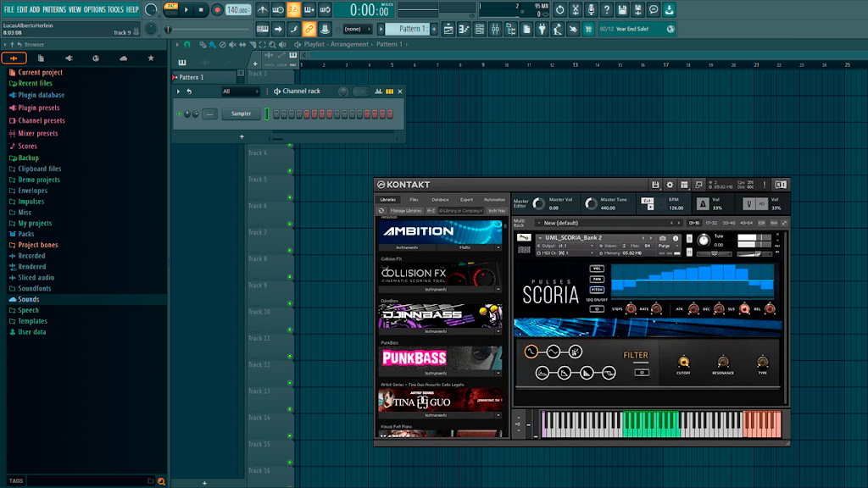The image size is (868, 488).
Task: Click the play button in transport
Action: coord(186,10)
